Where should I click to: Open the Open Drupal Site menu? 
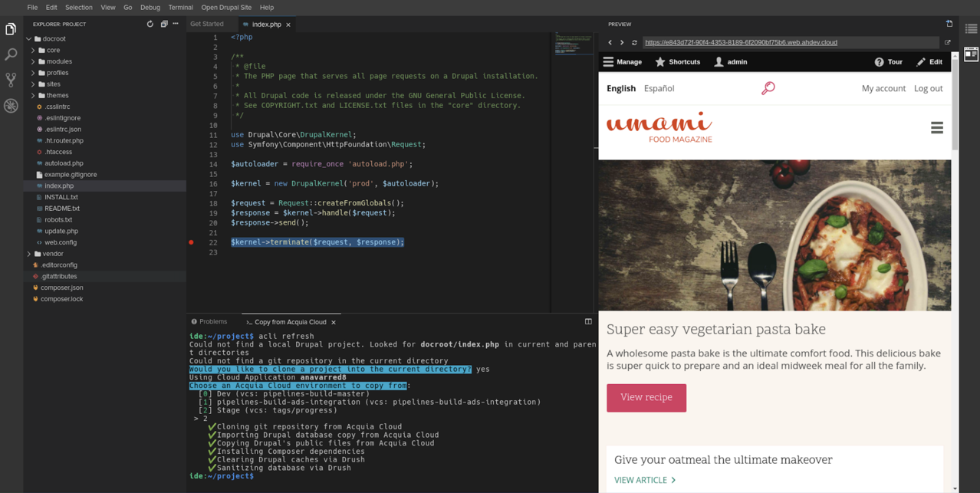point(226,7)
